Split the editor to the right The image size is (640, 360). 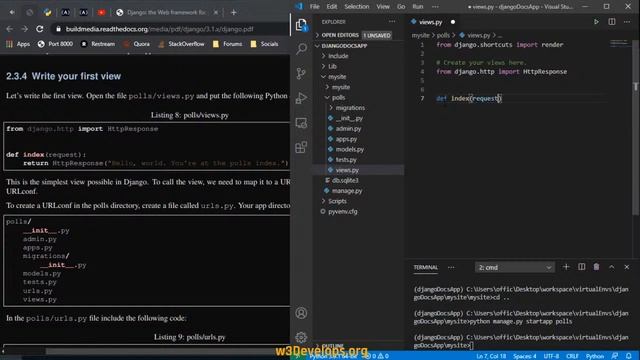click(x=612, y=22)
